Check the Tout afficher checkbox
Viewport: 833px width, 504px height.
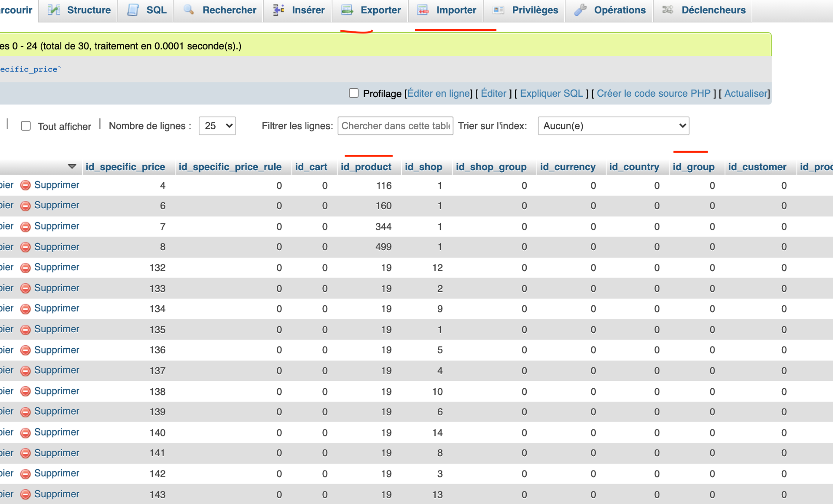point(26,126)
